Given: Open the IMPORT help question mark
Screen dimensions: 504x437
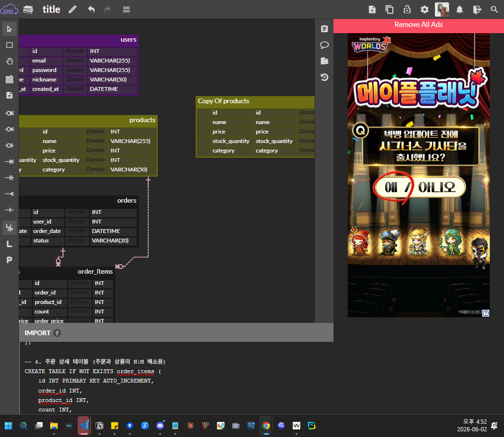Looking at the screenshot, I should (x=57, y=333).
